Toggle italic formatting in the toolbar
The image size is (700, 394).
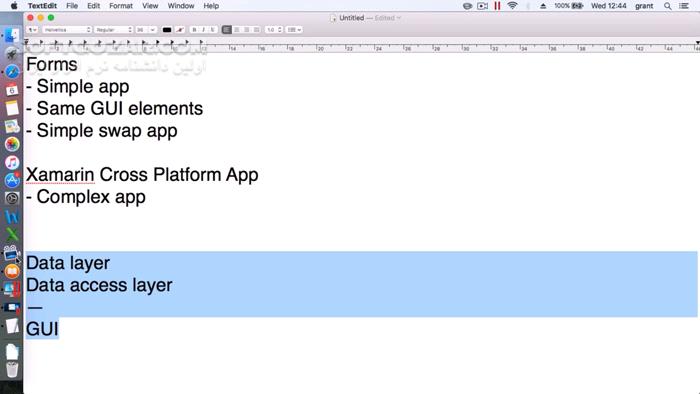[203, 30]
